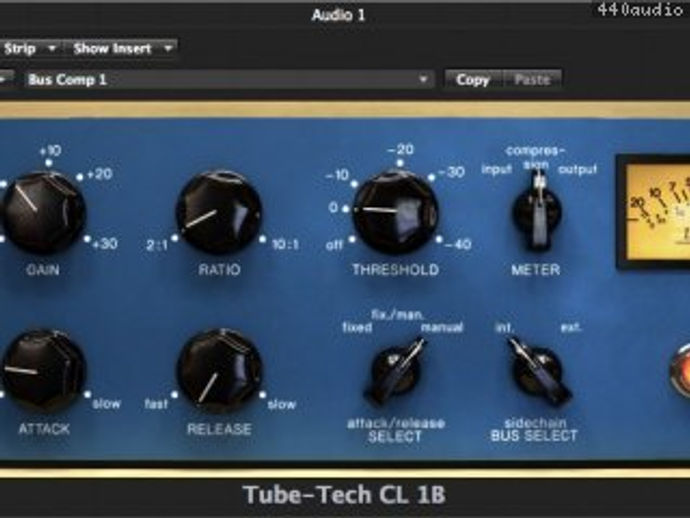Image resolution: width=690 pixels, height=518 pixels.
Task: Click the 'slow' attack marking
Action: 106,403
